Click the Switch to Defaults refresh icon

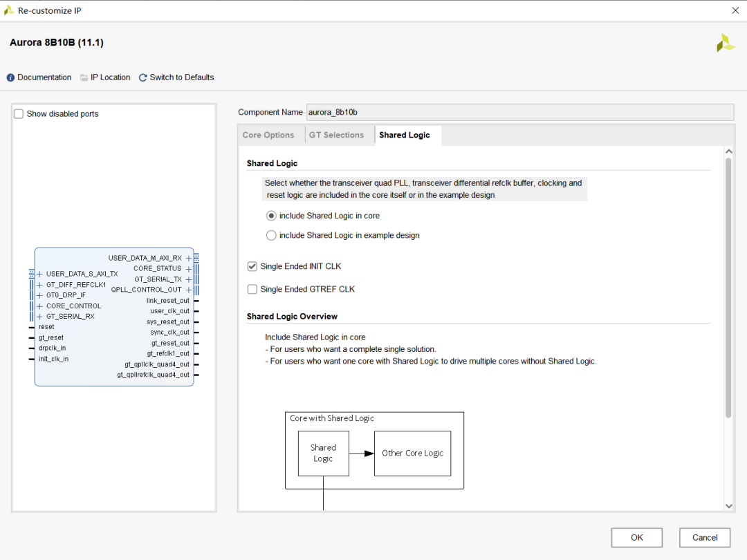[x=142, y=77]
